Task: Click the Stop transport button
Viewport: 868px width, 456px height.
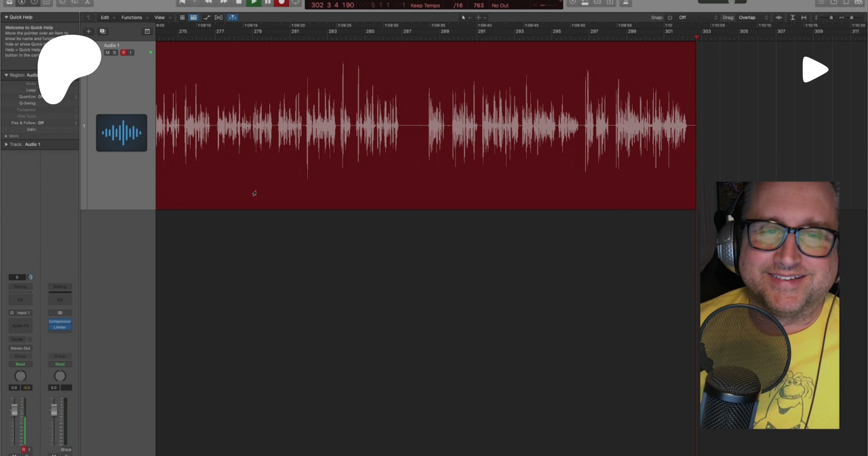Action: [239, 2]
